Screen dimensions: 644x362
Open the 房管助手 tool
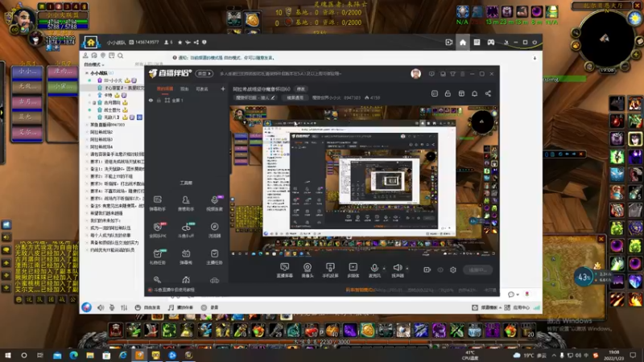tap(186, 204)
